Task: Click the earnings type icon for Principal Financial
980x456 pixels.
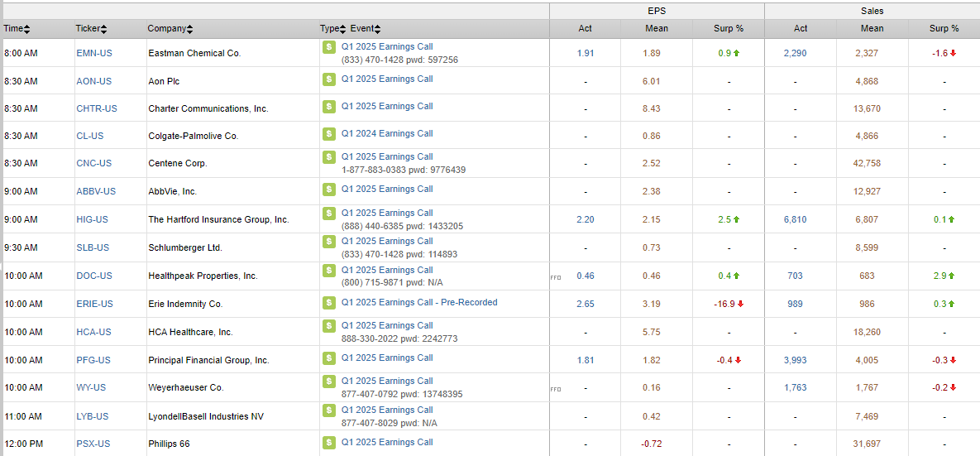Action: (x=329, y=358)
